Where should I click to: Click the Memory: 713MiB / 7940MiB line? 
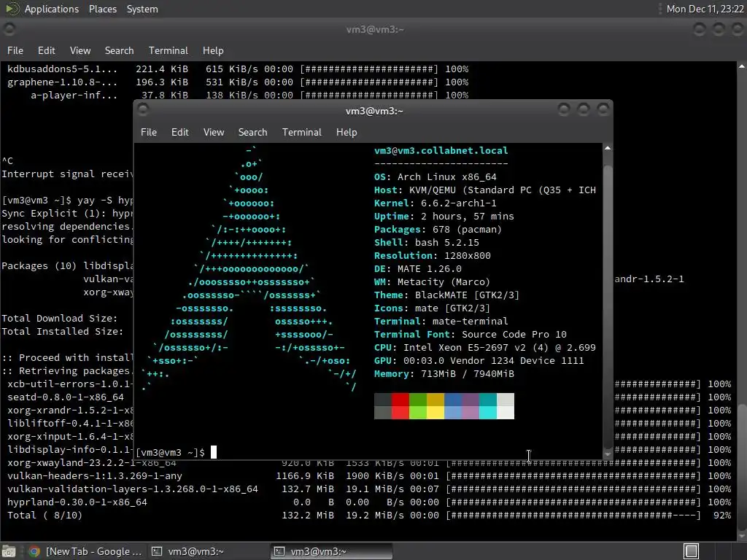point(444,374)
